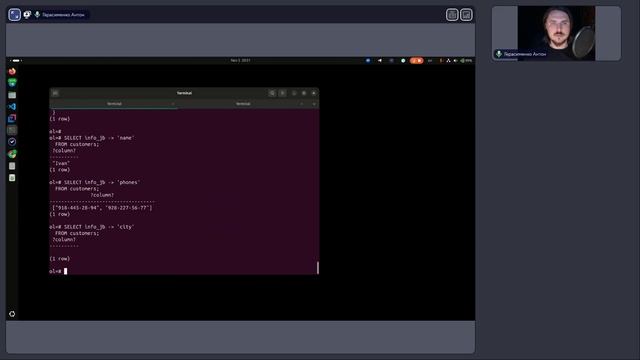Image resolution: width=640 pixels, height=360 pixels.
Task: Close the Terminal window
Action: (x=314, y=93)
